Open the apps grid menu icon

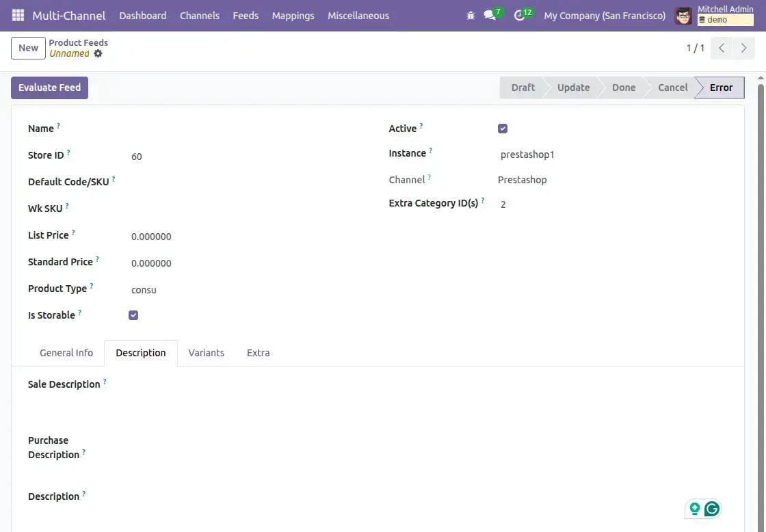(x=18, y=15)
